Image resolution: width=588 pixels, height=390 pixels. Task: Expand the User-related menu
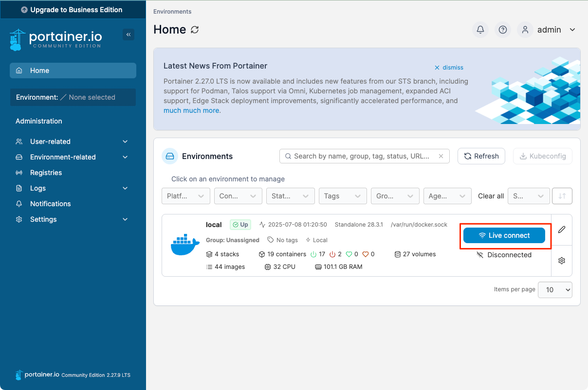click(72, 142)
